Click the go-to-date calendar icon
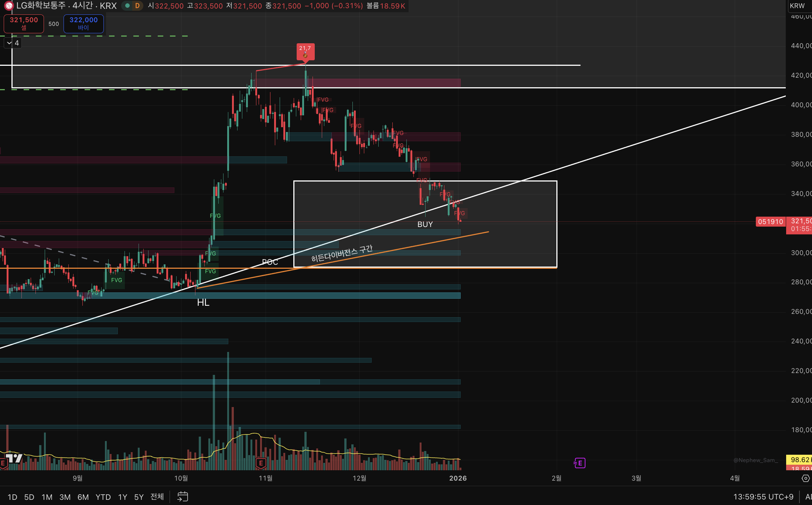 point(182,496)
